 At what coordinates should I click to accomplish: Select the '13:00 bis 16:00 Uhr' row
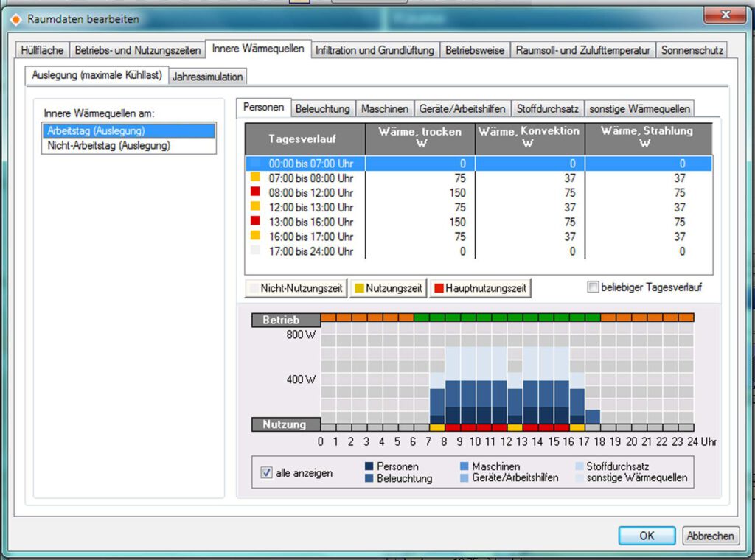point(479,223)
